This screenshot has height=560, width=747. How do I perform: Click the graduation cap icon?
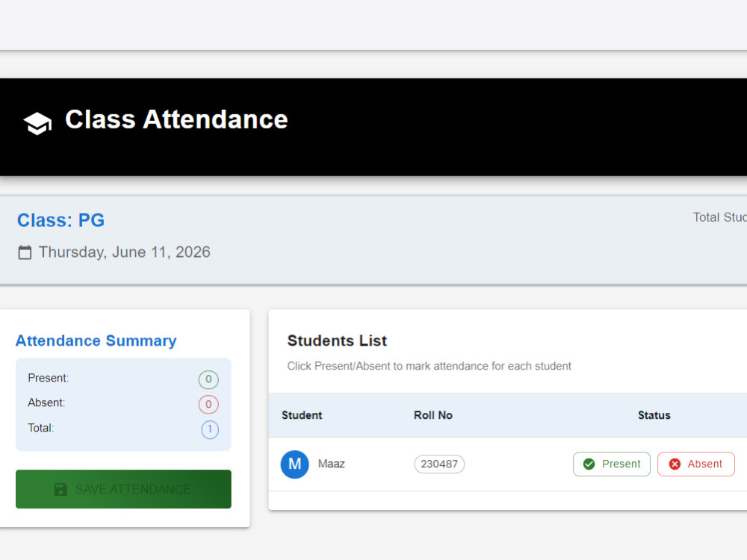click(37, 123)
